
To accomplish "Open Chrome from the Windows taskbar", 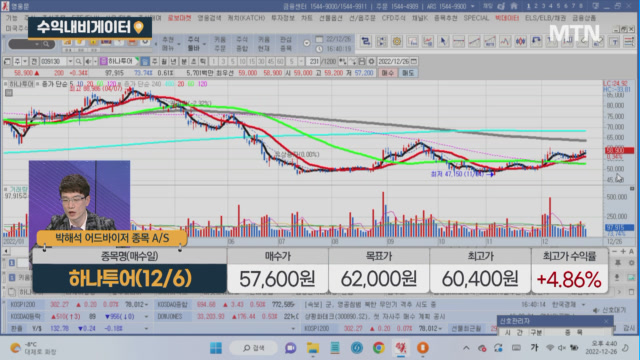I will pos(378,348).
